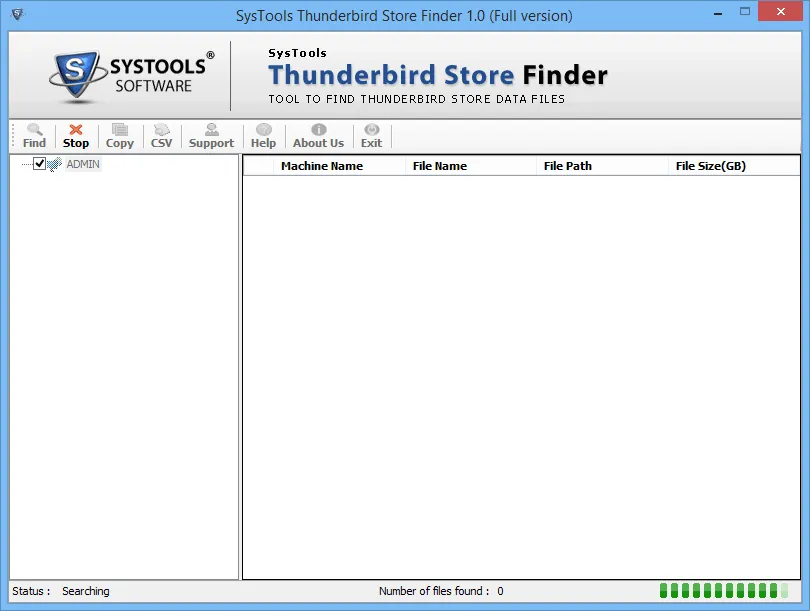Export results using the CSV icon
This screenshot has width=810, height=611.
pyautogui.click(x=161, y=136)
